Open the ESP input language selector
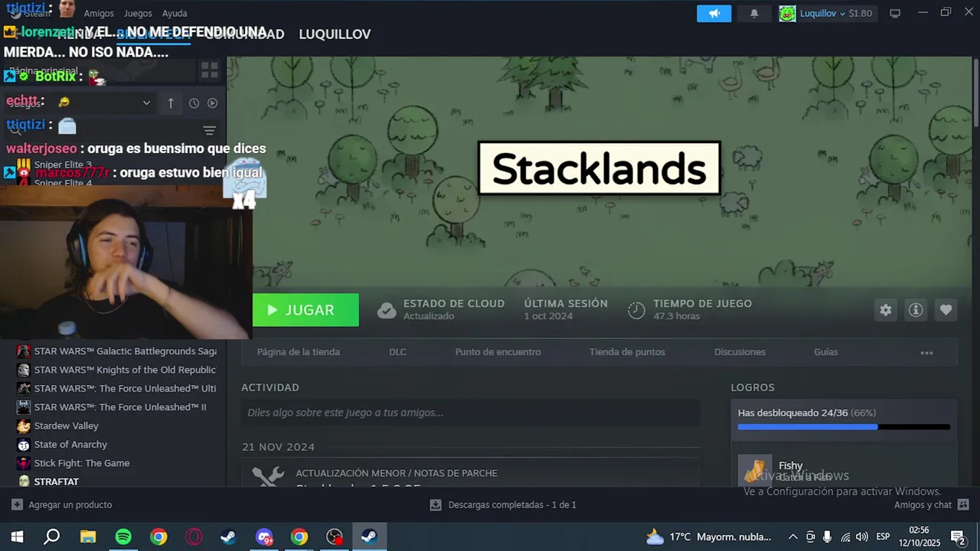980x551 pixels. point(883,537)
